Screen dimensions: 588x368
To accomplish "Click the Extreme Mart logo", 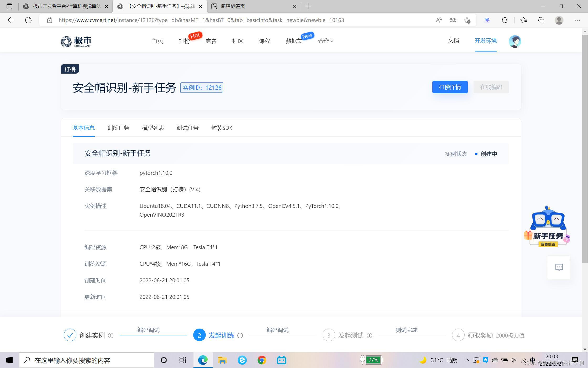I will point(76,41).
